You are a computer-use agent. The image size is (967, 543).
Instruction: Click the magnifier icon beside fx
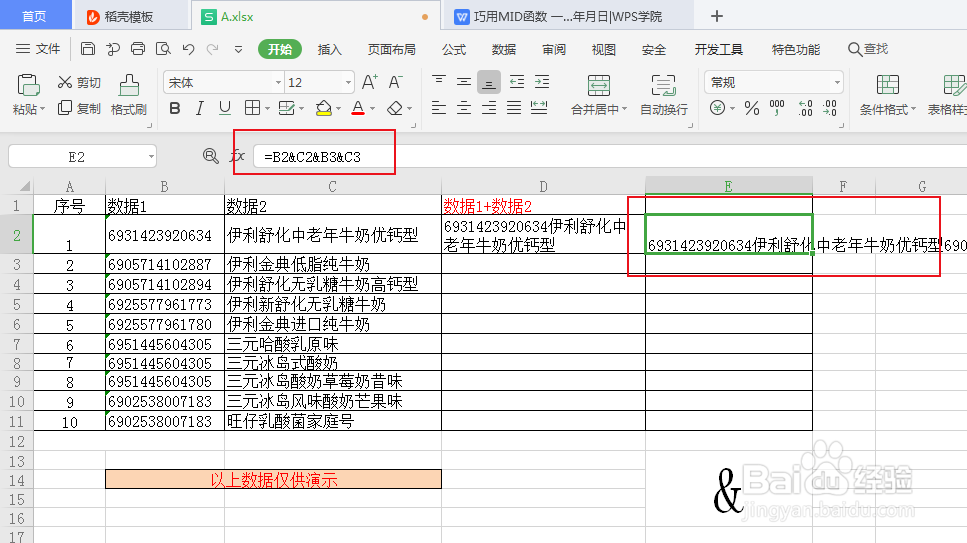210,156
